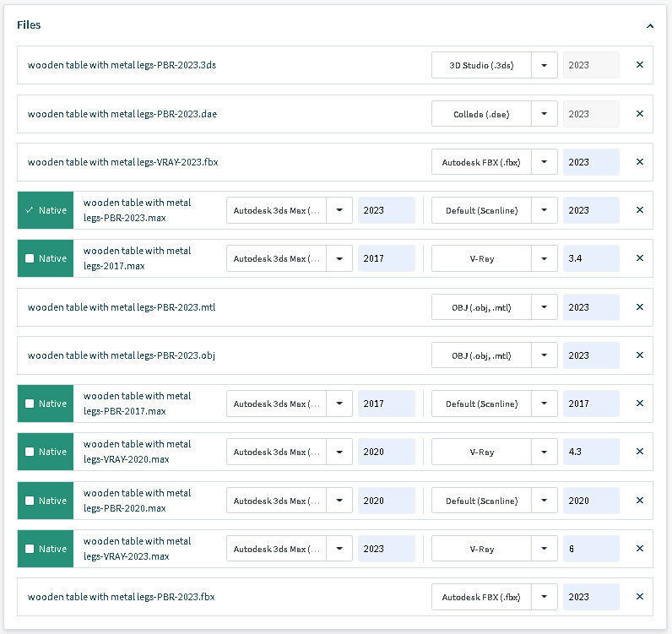Collapse the Files section chevron
Screen dimensions: 672x634
(650, 26)
